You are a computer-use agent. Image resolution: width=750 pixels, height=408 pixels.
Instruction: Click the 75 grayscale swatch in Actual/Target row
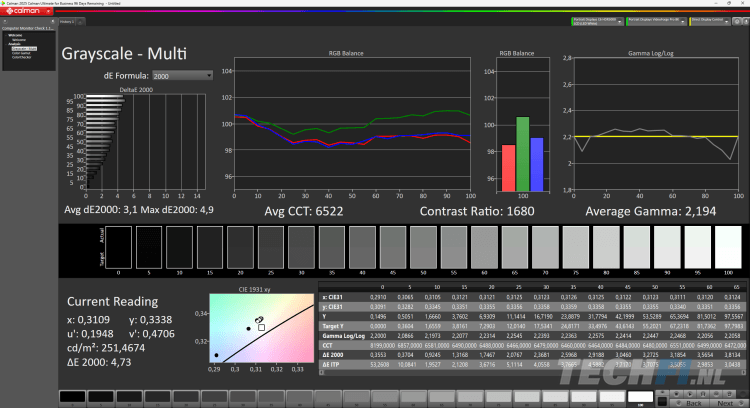[575, 247]
